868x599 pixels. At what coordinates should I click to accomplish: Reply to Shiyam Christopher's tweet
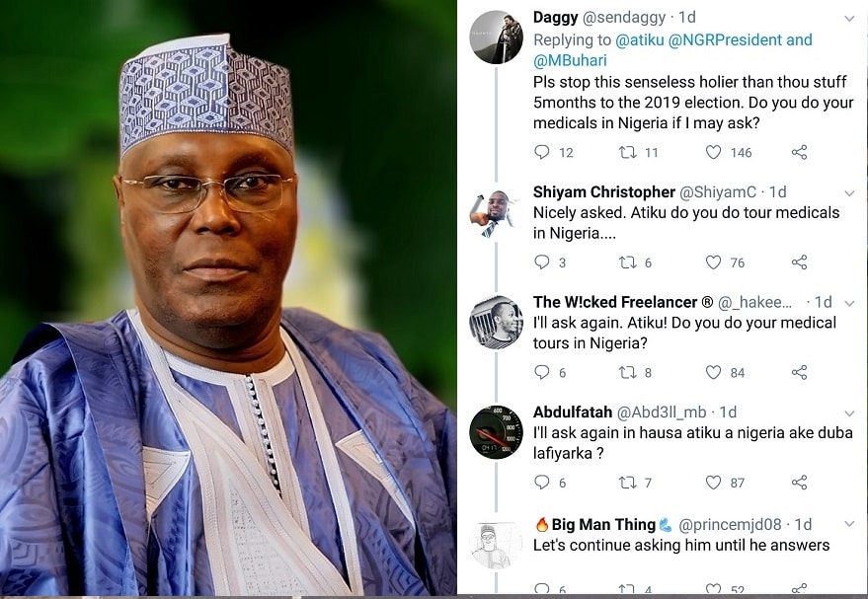(x=541, y=262)
